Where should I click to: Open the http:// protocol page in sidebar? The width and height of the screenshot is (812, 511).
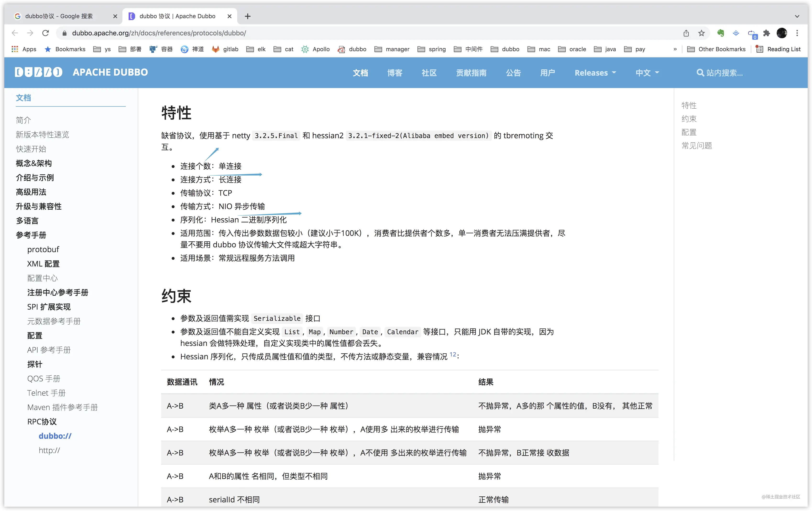(x=49, y=450)
